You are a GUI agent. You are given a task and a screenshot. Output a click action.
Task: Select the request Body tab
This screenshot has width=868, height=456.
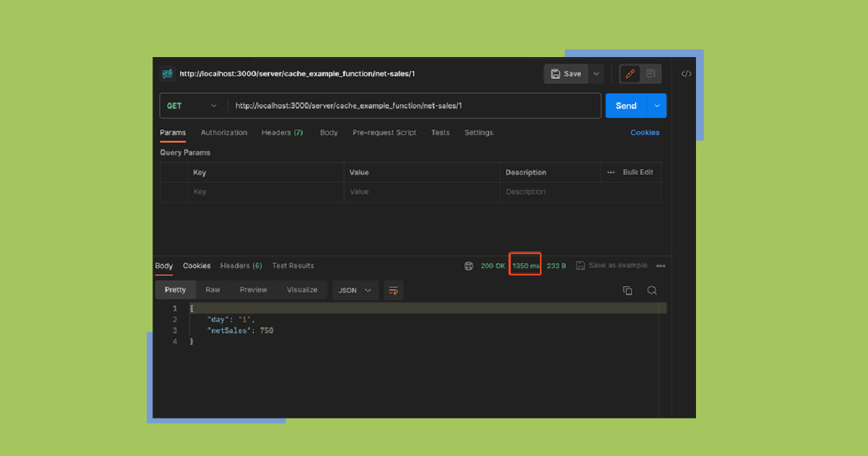point(329,133)
